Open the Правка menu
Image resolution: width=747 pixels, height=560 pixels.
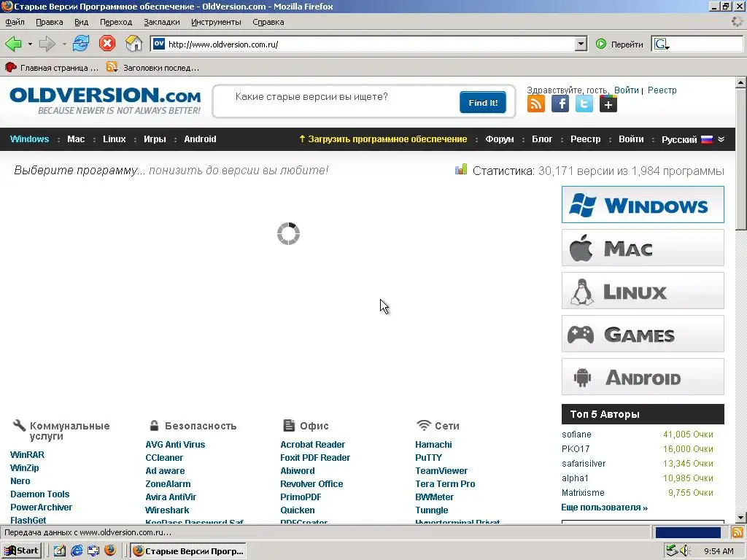(x=50, y=22)
